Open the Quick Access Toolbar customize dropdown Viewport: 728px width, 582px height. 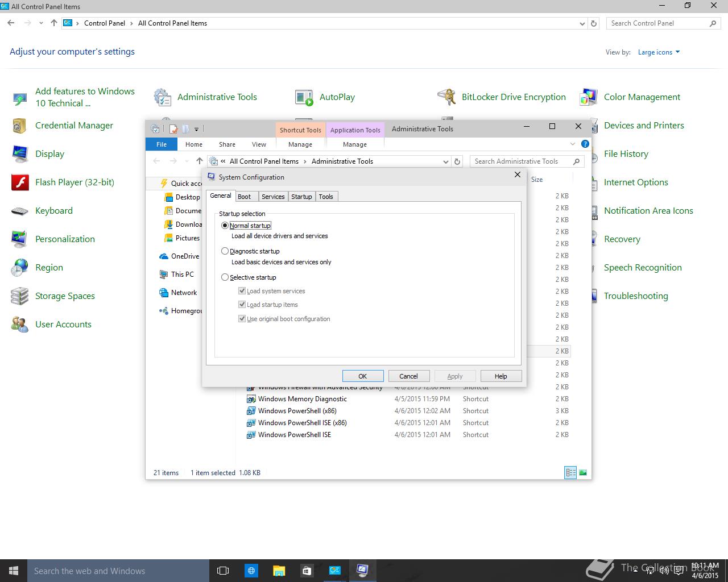coord(196,129)
